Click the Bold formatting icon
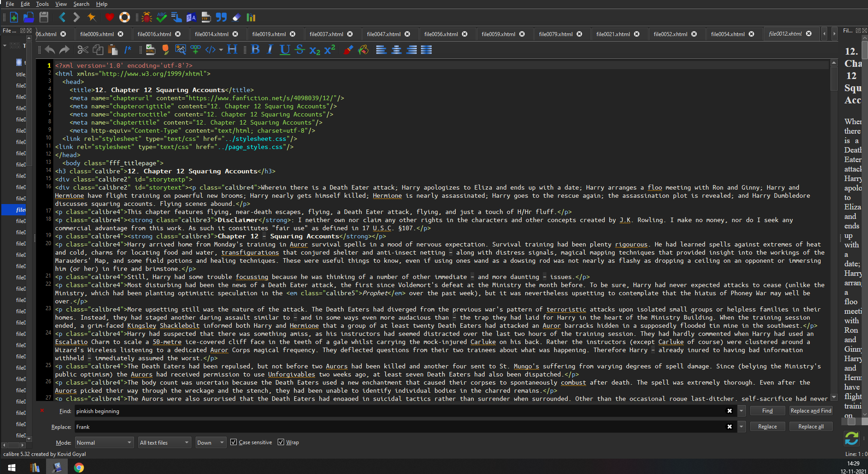Image resolution: width=868 pixels, height=474 pixels. point(255,50)
